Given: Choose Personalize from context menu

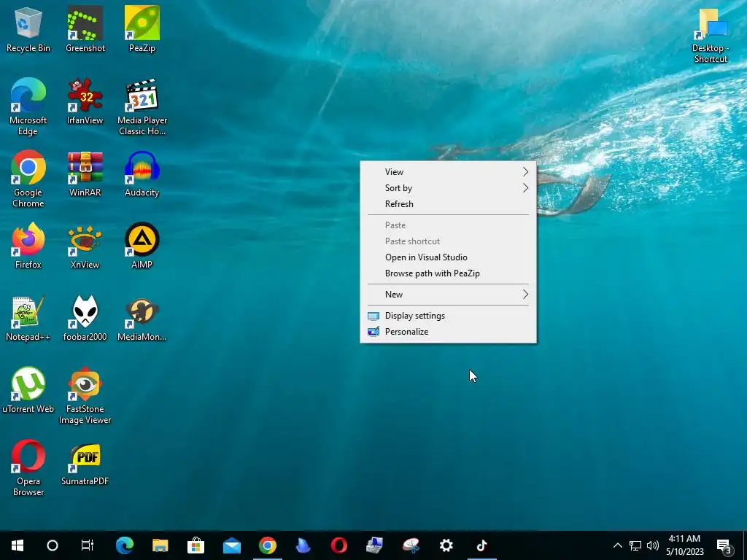Looking at the screenshot, I should point(449,332).
